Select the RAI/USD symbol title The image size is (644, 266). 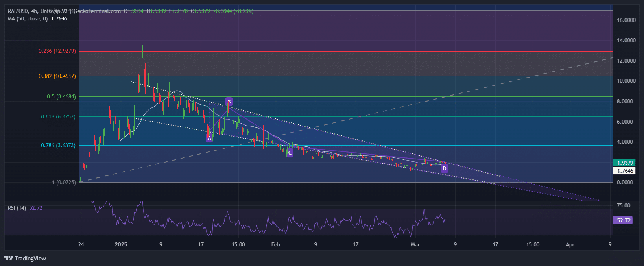click(x=18, y=11)
